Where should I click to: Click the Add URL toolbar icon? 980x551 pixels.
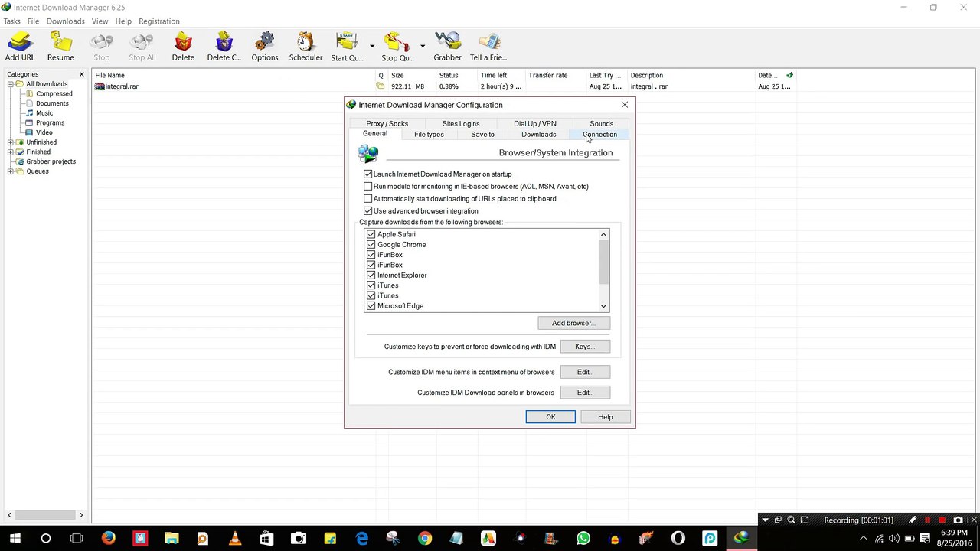coord(20,47)
